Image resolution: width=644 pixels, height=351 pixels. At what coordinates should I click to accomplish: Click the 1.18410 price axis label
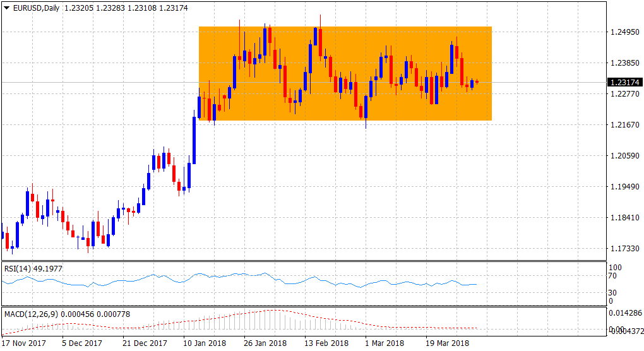(624, 218)
